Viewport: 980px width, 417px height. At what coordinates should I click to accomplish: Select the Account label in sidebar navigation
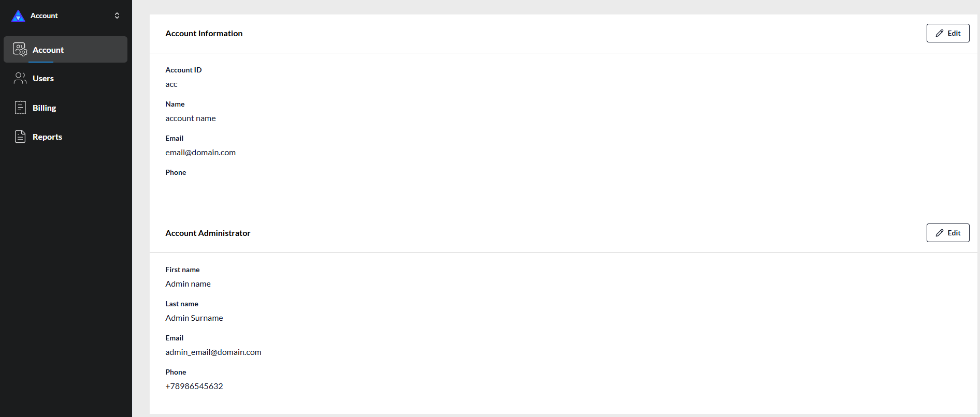(x=48, y=50)
